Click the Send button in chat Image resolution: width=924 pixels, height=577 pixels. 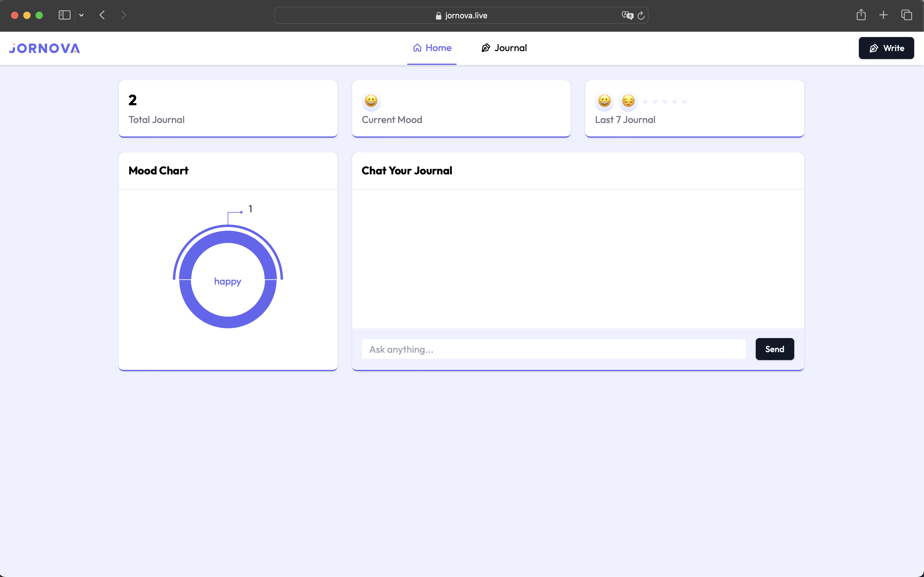(x=774, y=349)
